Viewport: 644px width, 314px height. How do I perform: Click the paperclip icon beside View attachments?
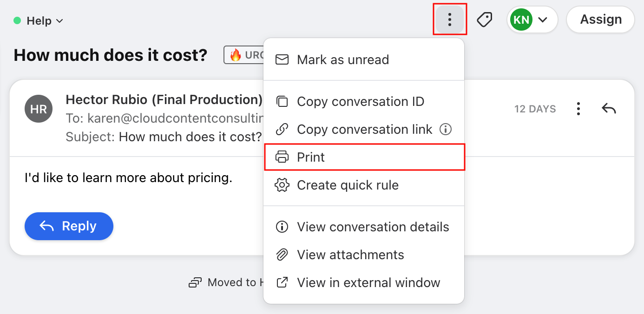click(x=282, y=255)
